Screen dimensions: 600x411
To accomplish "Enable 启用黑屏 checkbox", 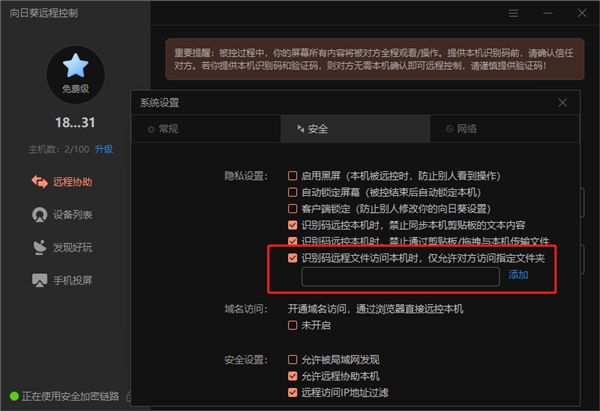I will 292,176.
